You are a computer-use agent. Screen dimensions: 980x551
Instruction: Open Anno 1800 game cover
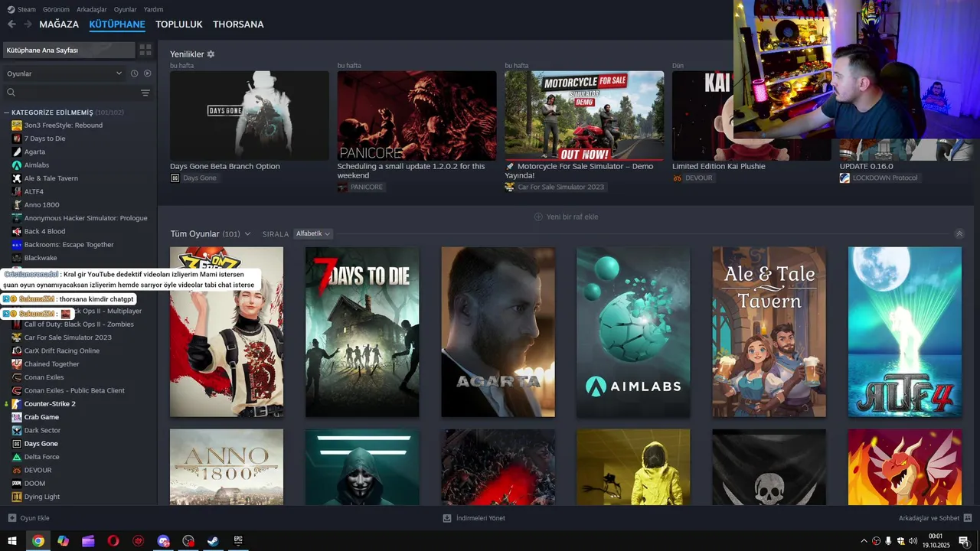(x=227, y=467)
